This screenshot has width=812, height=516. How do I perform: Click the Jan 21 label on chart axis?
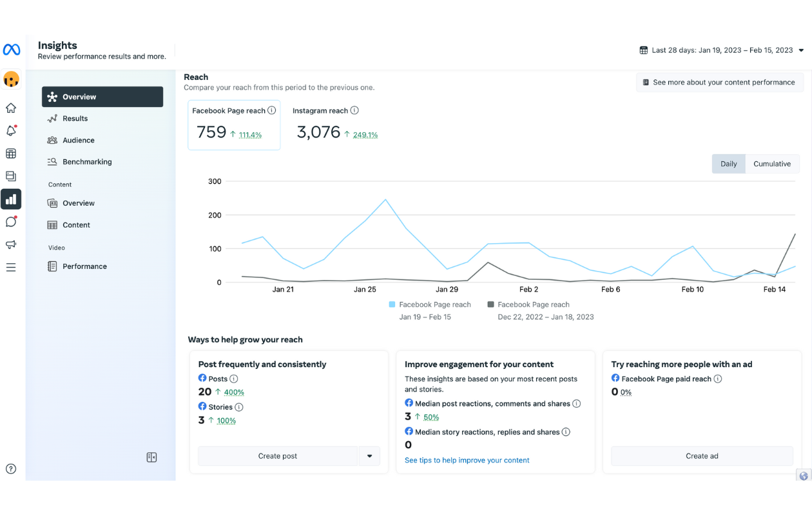tap(283, 290)
